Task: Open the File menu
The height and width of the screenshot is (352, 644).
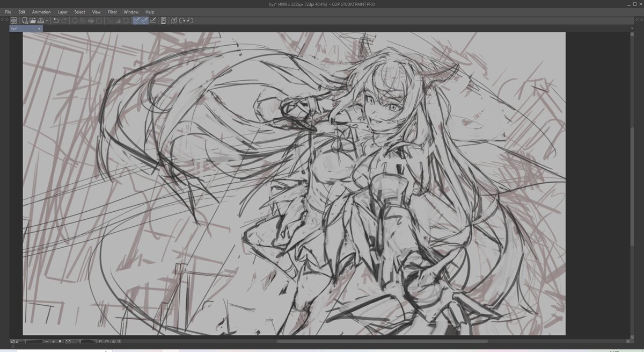Action: [8, 12]
